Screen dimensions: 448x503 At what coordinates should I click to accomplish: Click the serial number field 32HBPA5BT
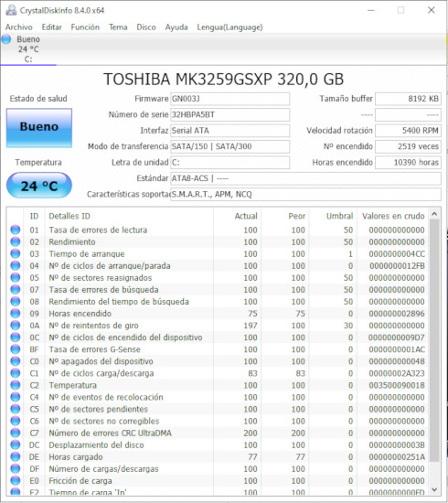229,114
